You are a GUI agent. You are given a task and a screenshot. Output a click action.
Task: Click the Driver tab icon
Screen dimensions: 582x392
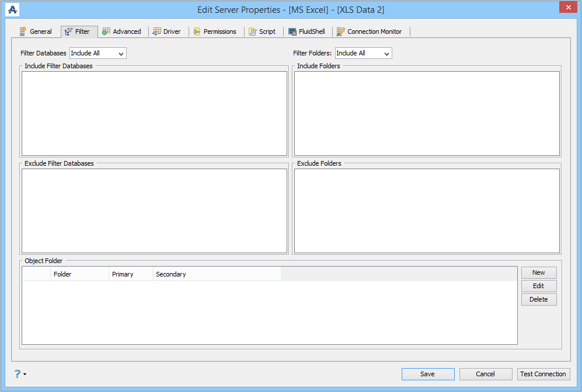[x=156, y=32]
